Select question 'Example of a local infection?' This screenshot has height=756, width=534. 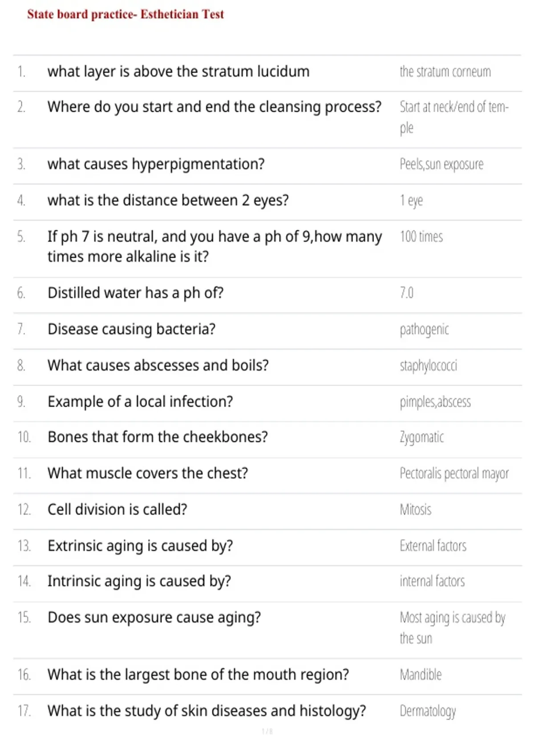(140, 402)
